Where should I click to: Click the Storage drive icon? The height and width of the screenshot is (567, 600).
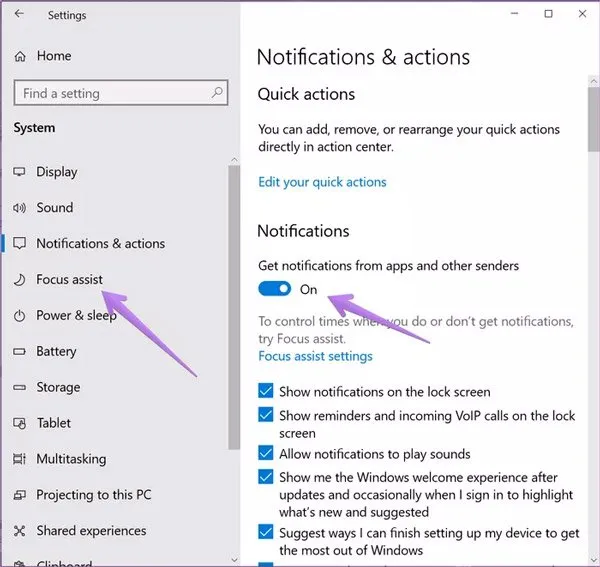click(19, 388)
